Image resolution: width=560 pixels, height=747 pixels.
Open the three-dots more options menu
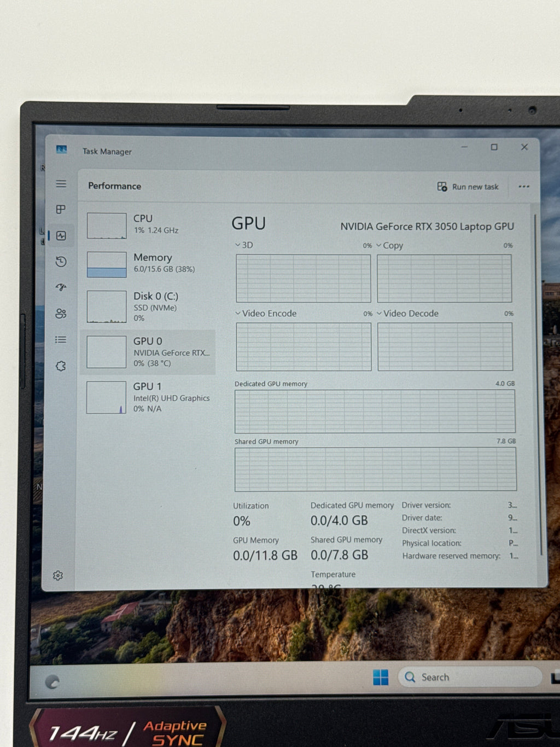pyautogui.click(x=524, y=187)
